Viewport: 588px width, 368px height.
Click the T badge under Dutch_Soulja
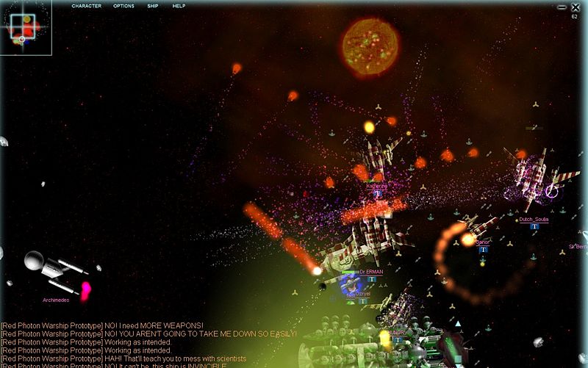(x=534, y=226)
